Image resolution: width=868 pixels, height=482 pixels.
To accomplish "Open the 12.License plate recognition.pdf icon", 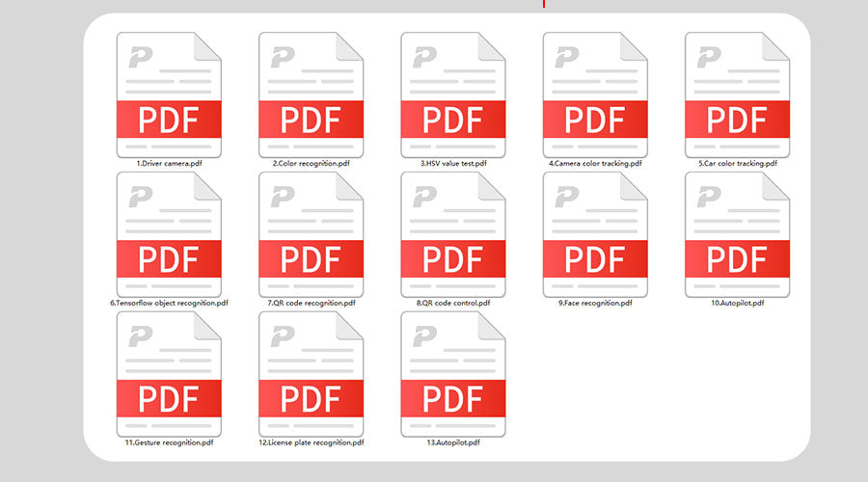I will coord(311,374).
